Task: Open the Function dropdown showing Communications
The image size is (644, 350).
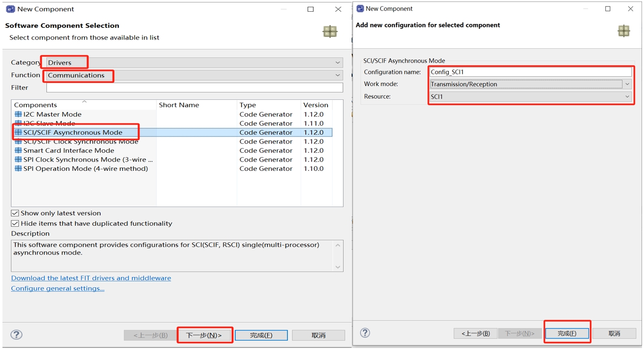Action: (195, 75)
